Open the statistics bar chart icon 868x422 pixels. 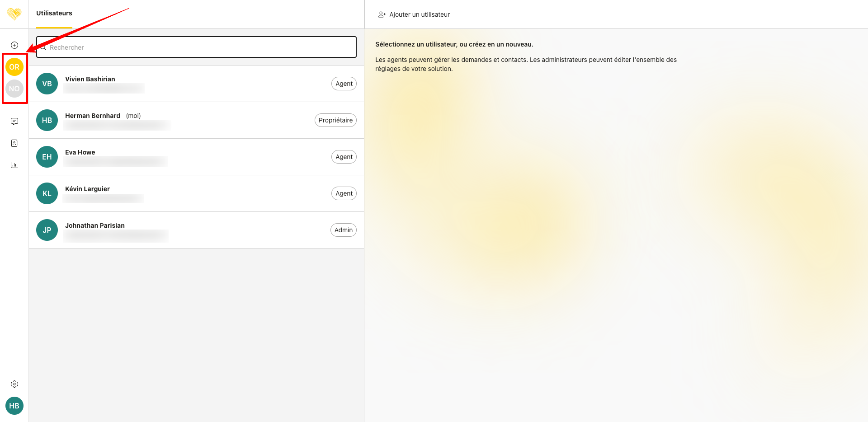tap(14, 165)
